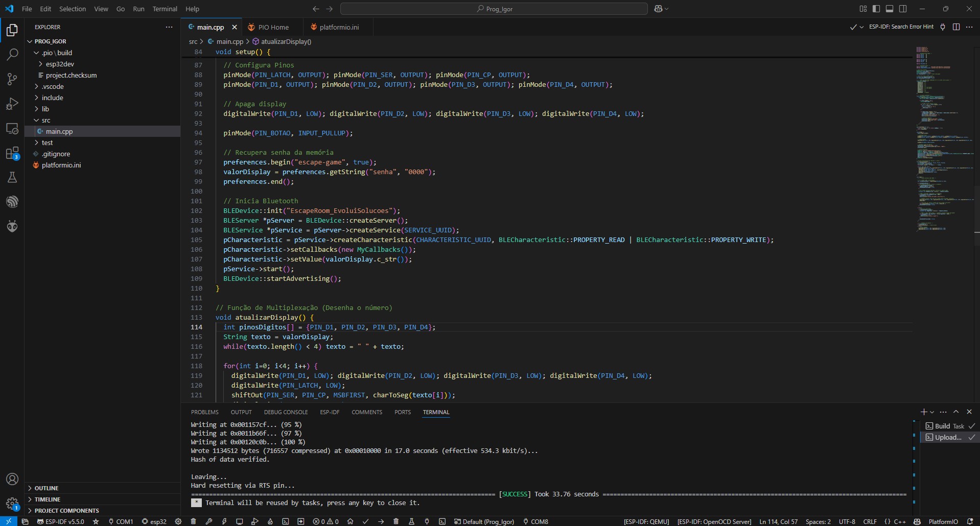
Task: Expand the include folder
Action: point(102,98)
